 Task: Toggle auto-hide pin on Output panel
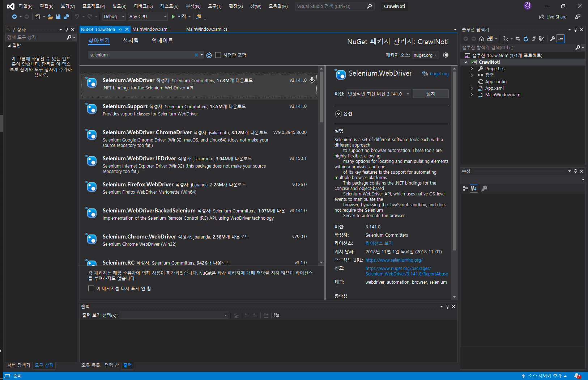pos(447,307)
